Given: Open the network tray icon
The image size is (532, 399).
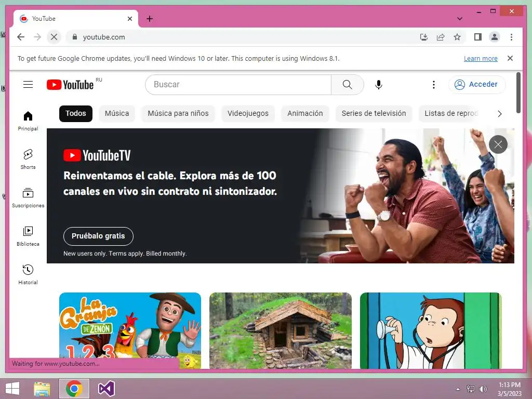Looking at the screenshot, I should click(471, 389).
